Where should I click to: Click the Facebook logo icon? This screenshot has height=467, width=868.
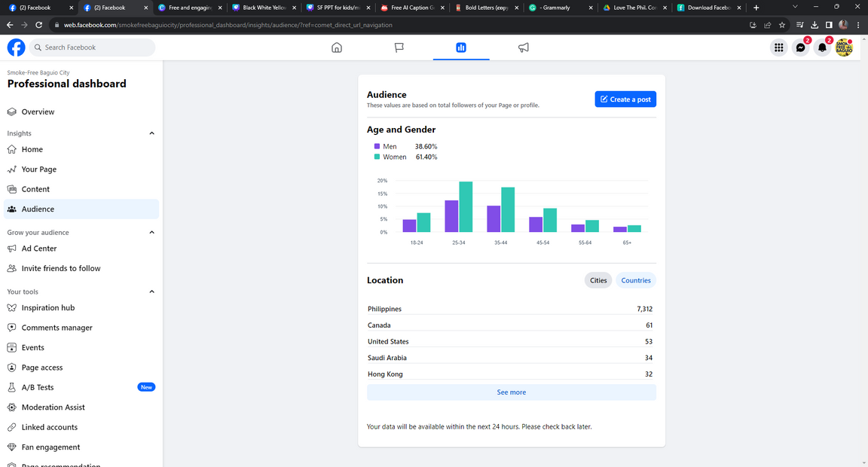[16, 47]
